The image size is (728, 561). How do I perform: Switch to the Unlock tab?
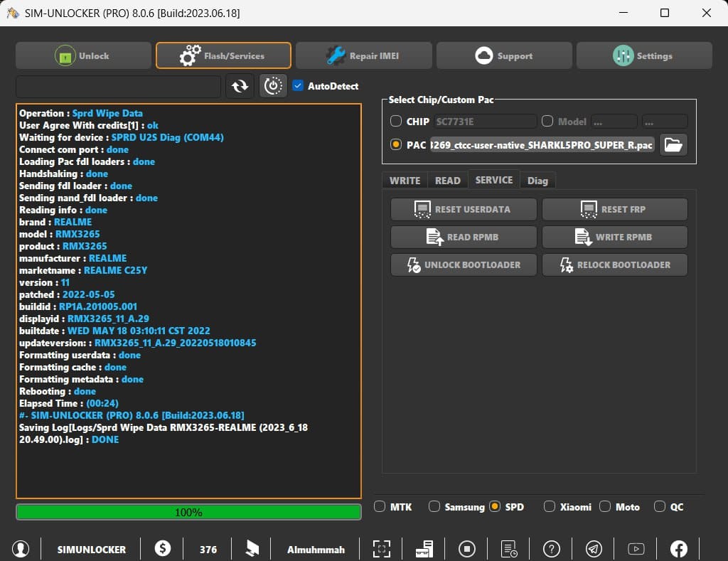click(x=84, y=55)
